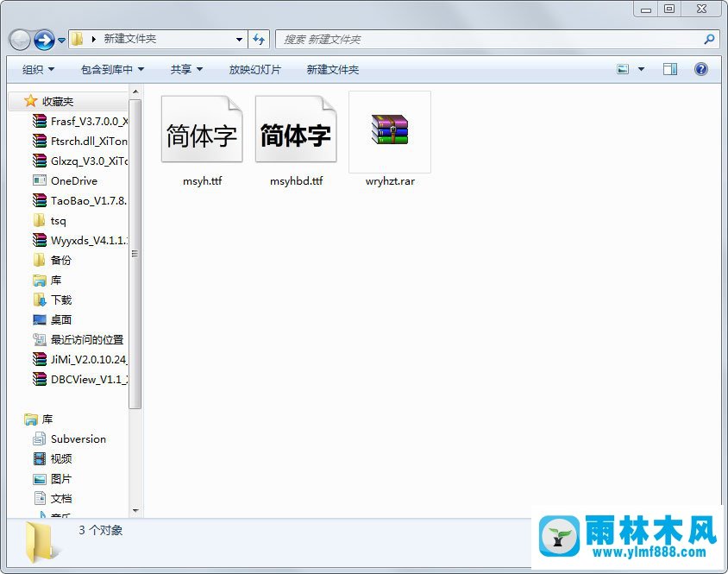Expand the address bar history dropdown

[x=239, y=39]
